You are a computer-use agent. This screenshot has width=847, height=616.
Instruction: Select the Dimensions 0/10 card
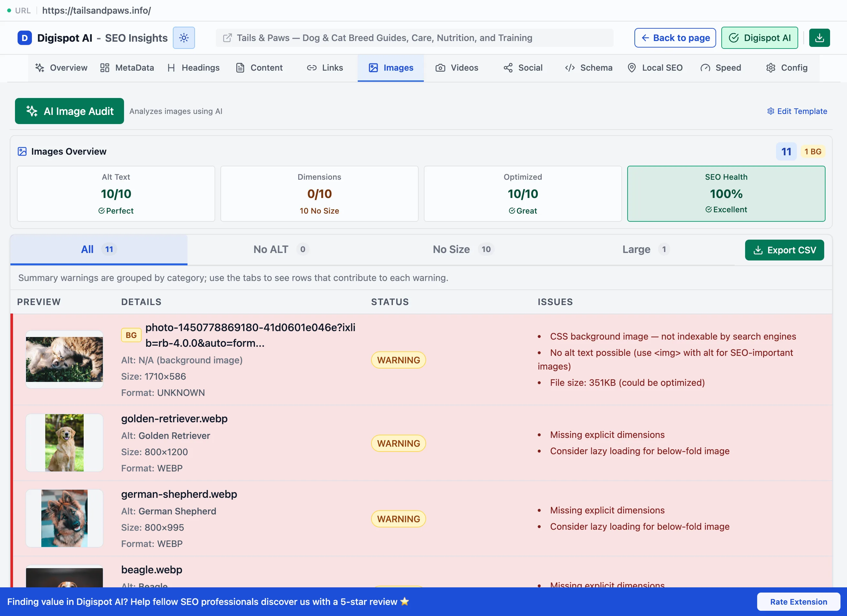click(319, 194)
